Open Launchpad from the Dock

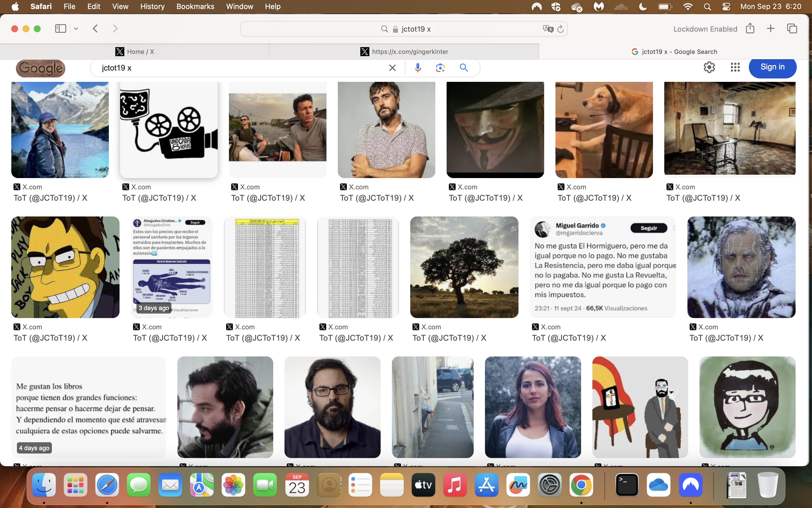coord(76,485)
